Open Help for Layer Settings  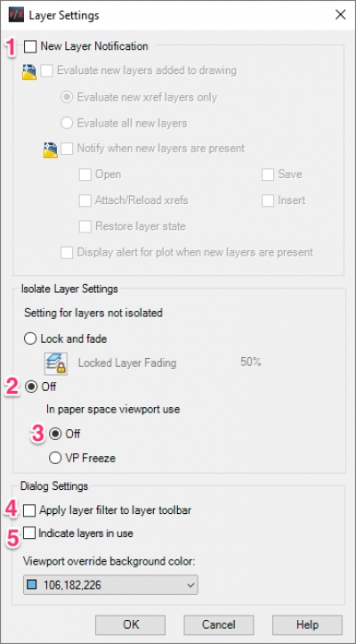[x=308, y=624]
